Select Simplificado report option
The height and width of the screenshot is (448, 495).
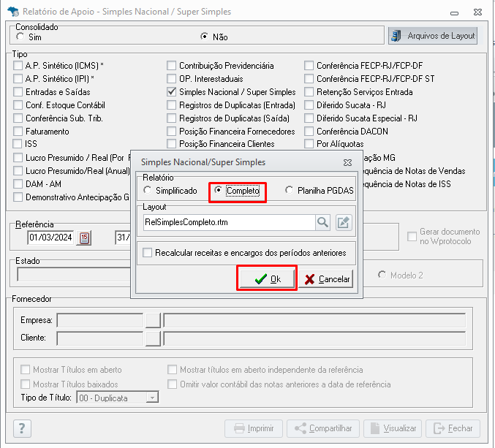pyautogui.click(x=147, y=190)
